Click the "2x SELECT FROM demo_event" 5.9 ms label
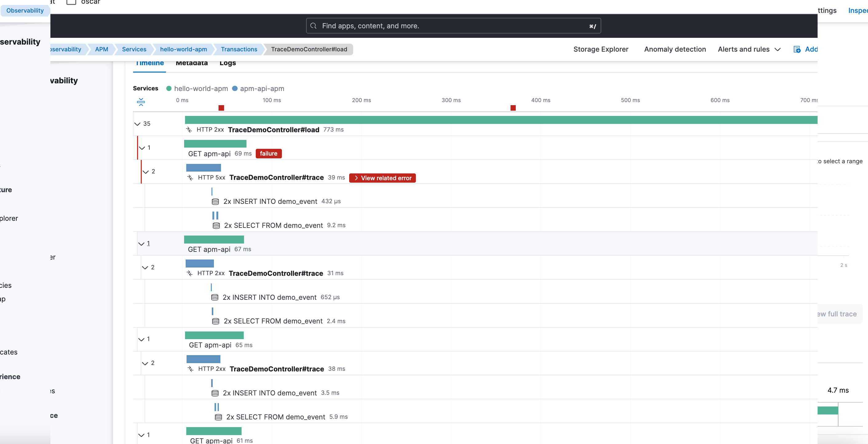Viewport: 868px width, 444px height. tap(276, 417)
